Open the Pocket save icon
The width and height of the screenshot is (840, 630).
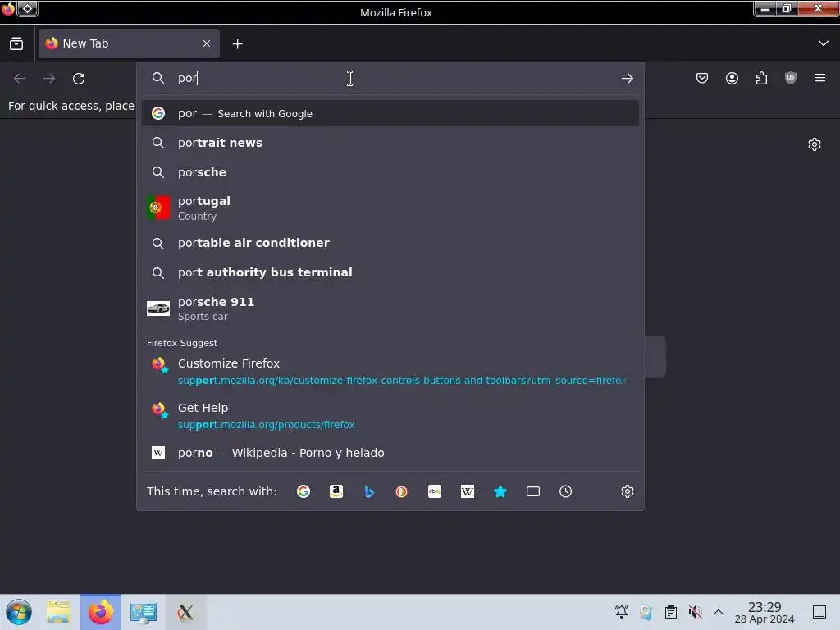(702, 78)
